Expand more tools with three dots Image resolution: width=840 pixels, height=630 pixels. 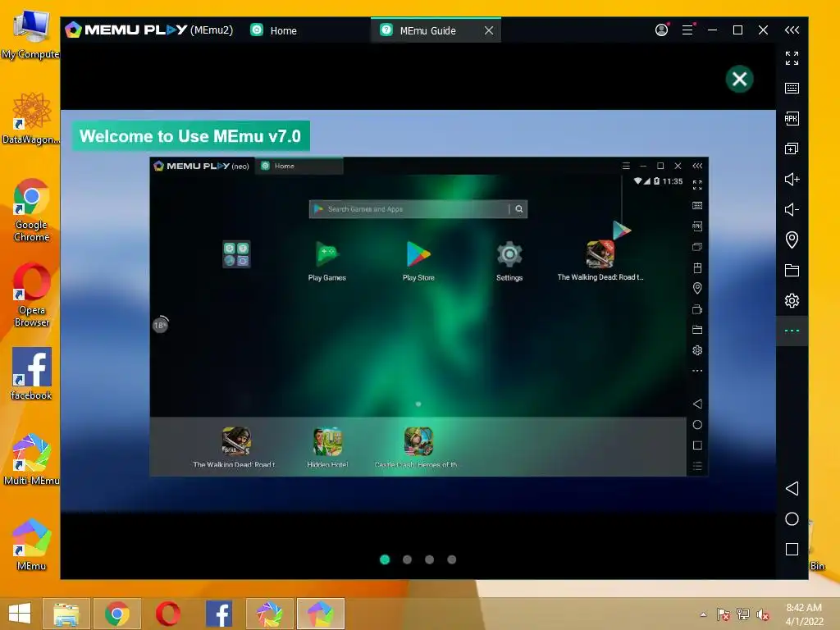click(792, 331)
